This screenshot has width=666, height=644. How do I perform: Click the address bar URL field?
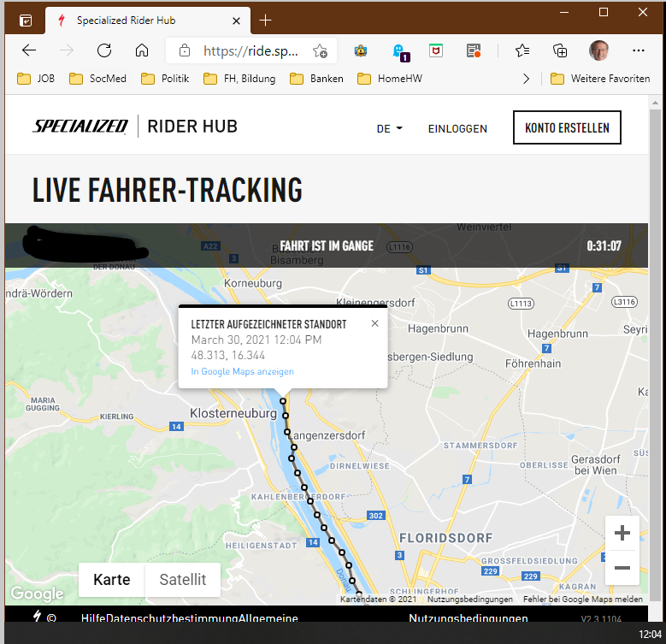(x=251, y=51)
